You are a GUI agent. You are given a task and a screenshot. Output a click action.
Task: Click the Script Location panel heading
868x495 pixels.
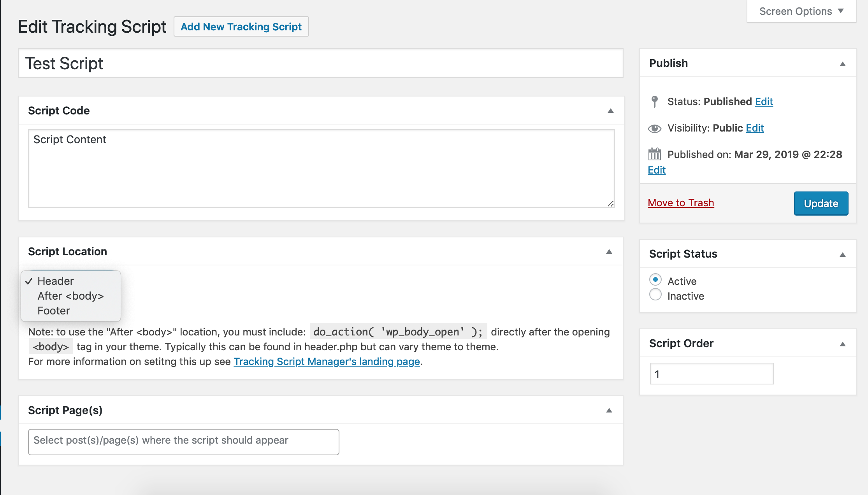click(67, 251)
